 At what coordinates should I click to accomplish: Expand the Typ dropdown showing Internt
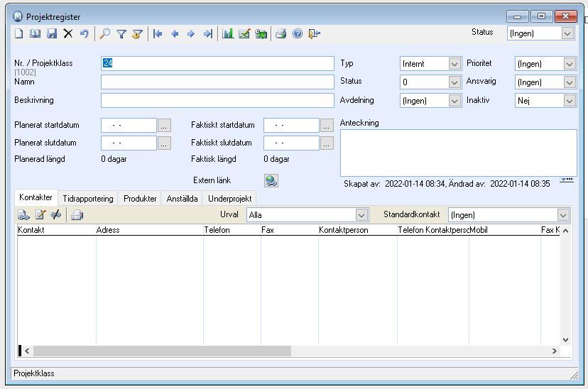(x=454, y=64)
